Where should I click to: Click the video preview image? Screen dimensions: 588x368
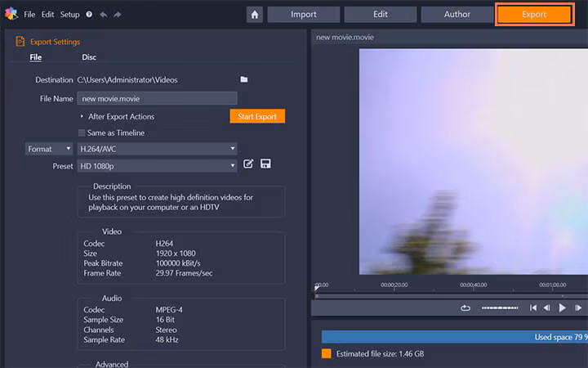tap(474, 161)
